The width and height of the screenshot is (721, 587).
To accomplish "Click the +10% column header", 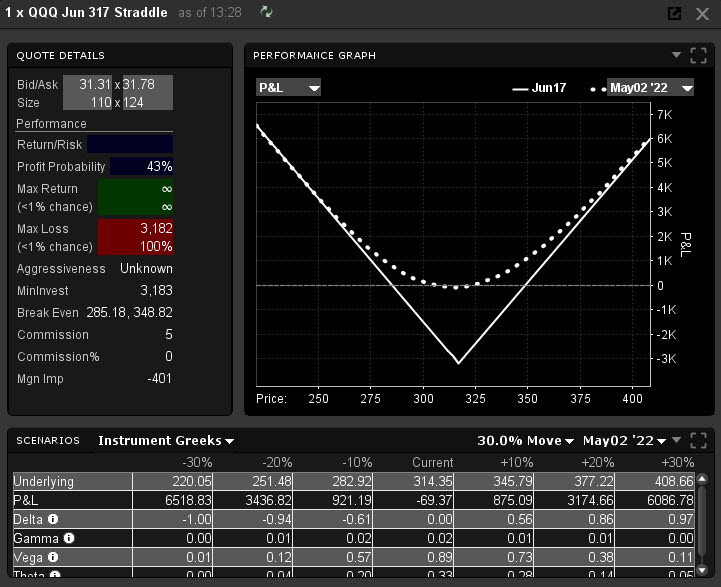I will (x=516, y=462).
